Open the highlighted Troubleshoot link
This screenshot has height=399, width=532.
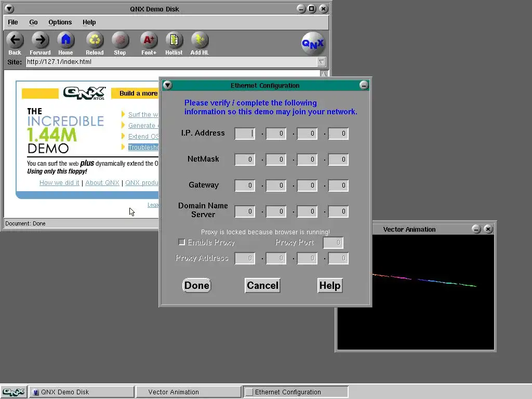(143, 147)
